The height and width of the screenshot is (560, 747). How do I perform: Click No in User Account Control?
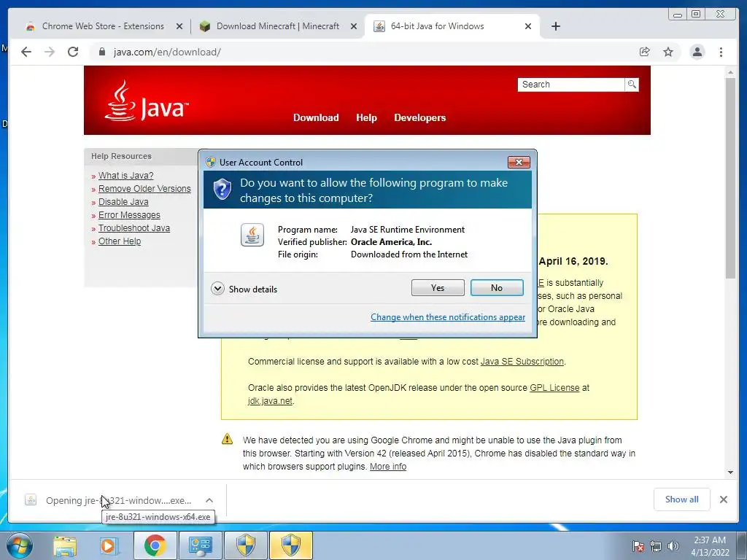pyautogui.click(x=497, y=287)
